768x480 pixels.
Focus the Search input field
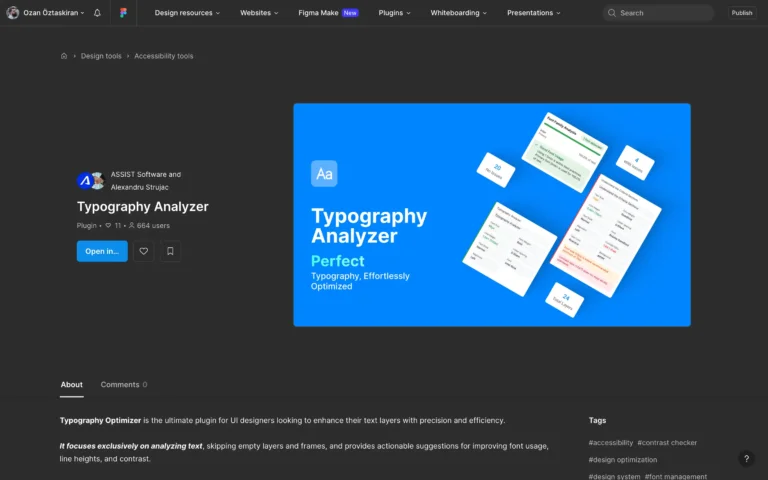[658, 13]
